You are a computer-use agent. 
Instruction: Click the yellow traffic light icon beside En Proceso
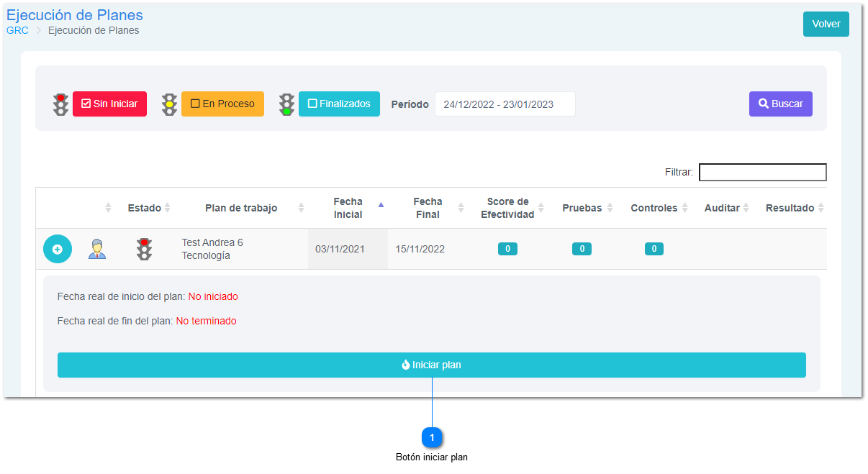pos(169,104)
